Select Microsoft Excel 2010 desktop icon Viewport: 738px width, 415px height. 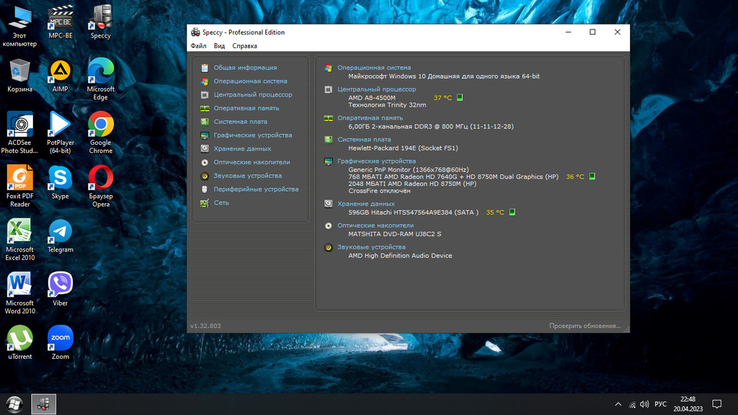[x=19, y=240]
